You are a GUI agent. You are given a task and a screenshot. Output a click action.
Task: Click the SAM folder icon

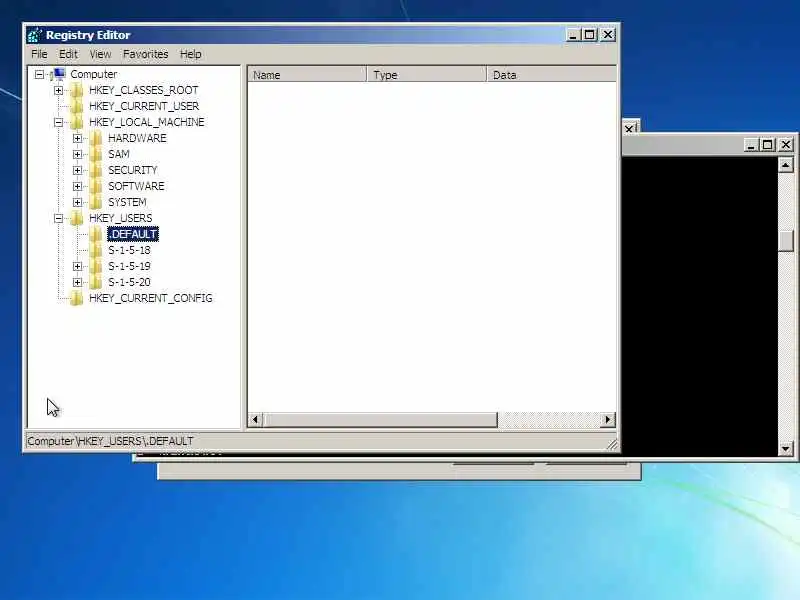(x=95, y=154)
